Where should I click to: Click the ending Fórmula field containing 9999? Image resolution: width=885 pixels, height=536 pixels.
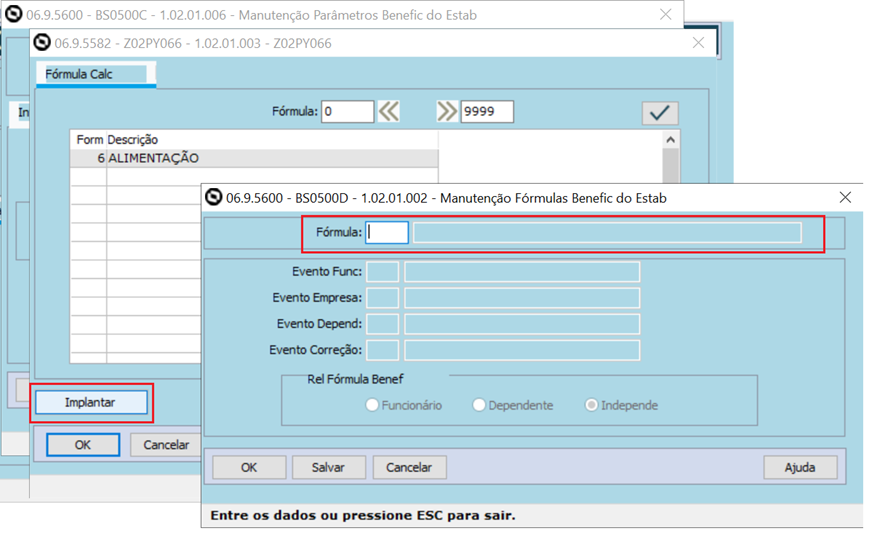coord(487,111)
